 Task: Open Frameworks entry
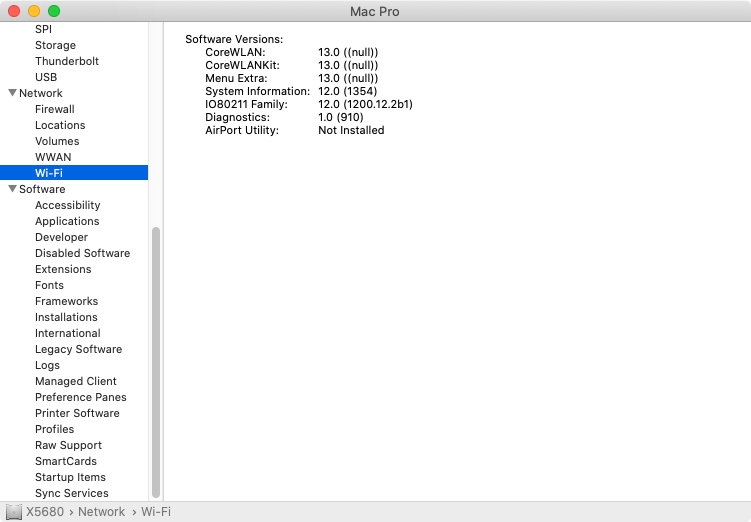67,301
